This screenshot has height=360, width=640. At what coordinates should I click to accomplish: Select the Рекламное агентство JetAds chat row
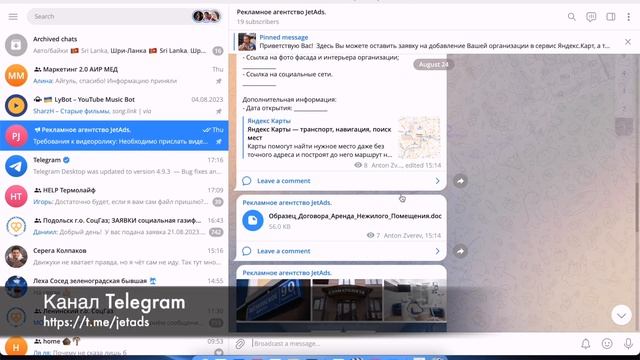coord(114,136)
